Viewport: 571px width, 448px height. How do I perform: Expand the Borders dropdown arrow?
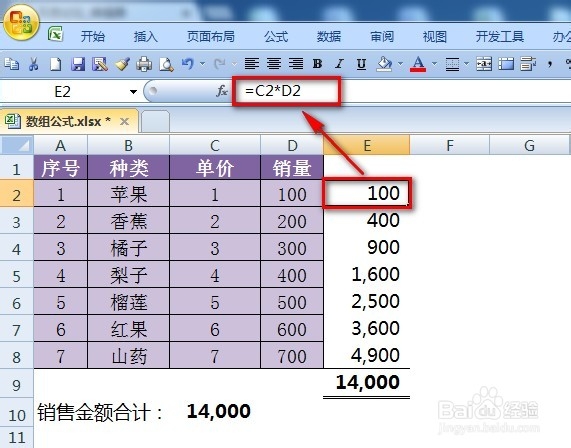(x=466, y=64)
